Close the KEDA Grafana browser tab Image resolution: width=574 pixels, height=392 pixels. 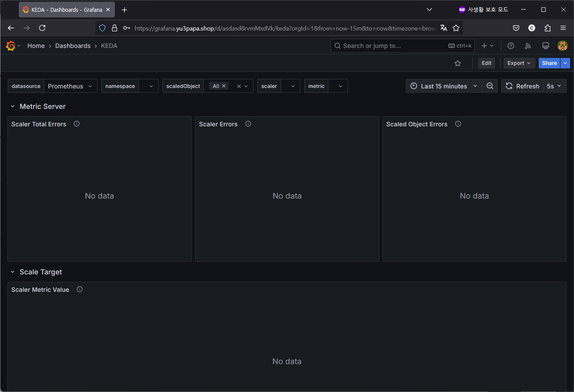coord(108,10)
